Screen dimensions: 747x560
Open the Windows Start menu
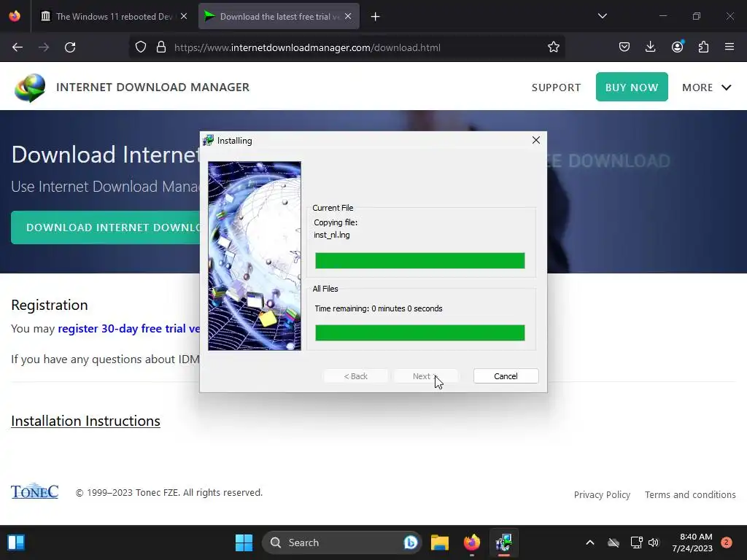(x=244, y=542)
